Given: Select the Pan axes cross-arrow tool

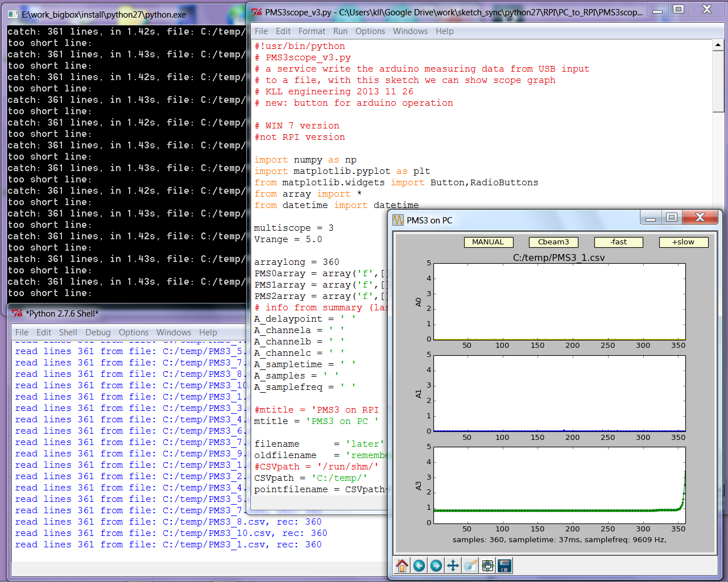Looking at the screenshot, I should [453, 566].
